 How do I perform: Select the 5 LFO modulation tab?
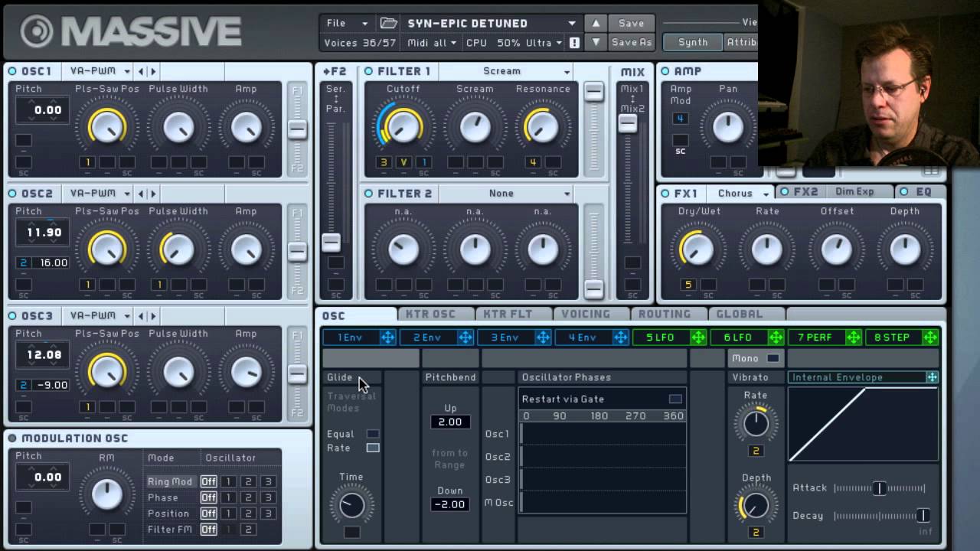point(660,337)
